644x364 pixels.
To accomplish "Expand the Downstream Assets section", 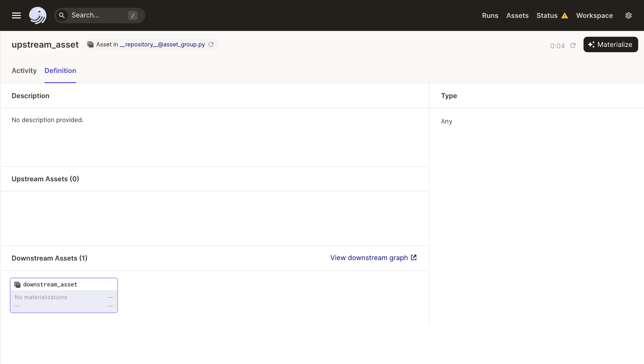I will pyautogui.click(x=50, y=258).
